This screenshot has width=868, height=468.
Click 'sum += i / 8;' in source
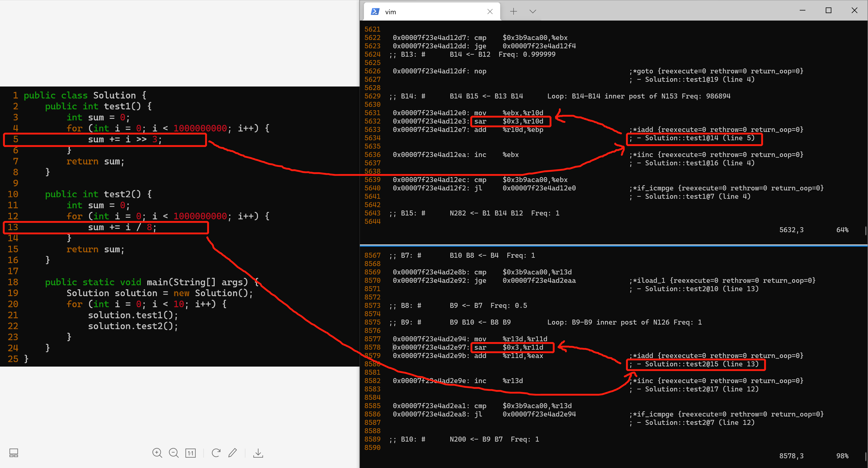click(122, 227)
